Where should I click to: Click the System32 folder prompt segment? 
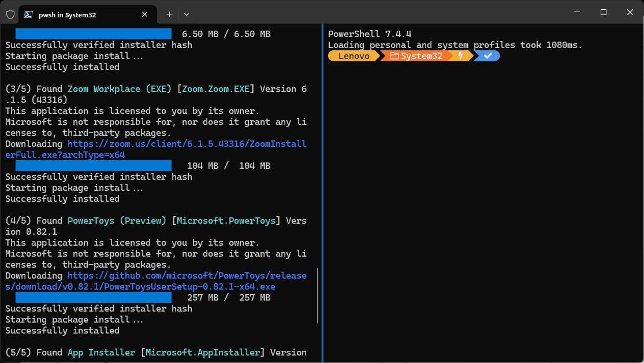(x=416, y=56)
